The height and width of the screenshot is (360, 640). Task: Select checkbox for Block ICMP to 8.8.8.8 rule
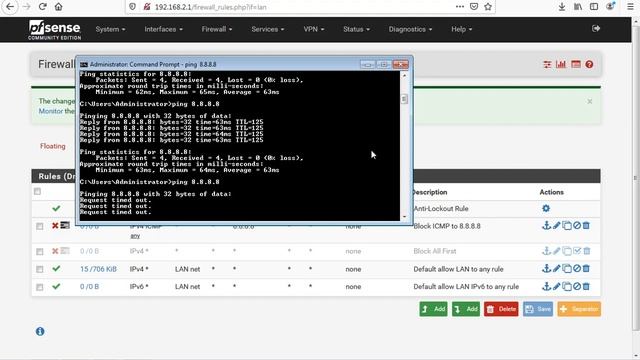[x=40, y=226]
